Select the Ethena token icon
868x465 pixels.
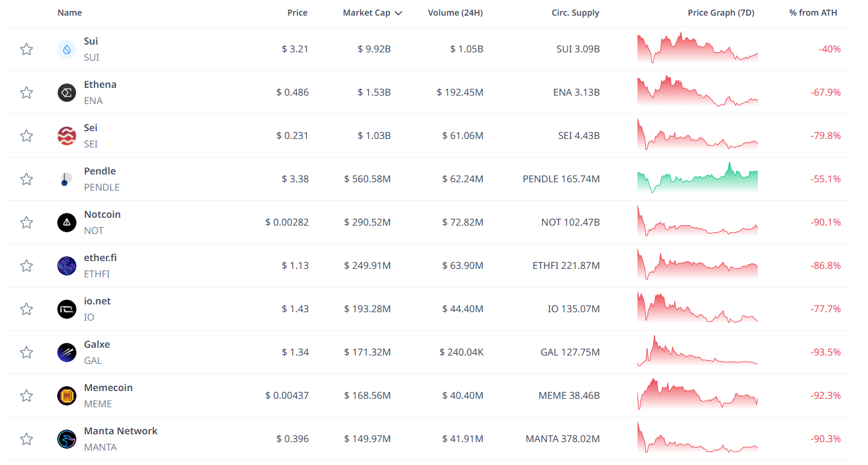[x=66, y=92]
